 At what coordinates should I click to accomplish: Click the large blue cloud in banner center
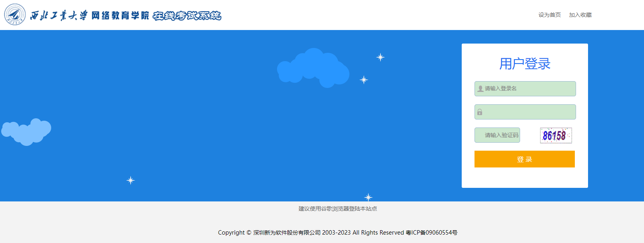pyautogui.click(x=313, y=67)
